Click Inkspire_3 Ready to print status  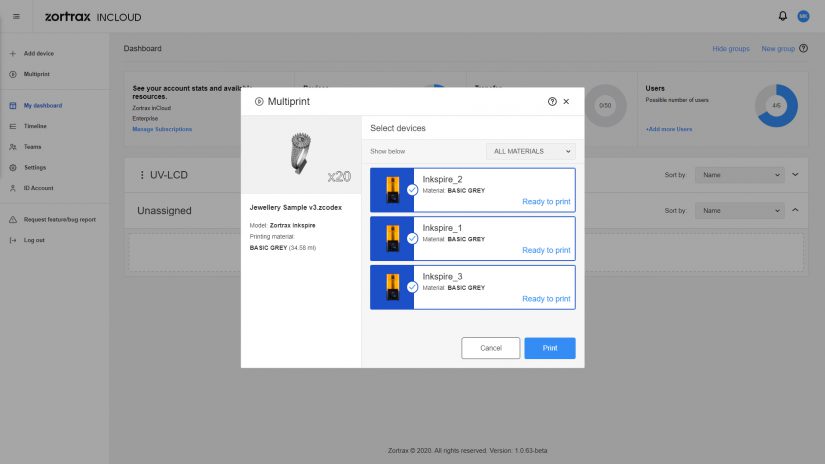546,299
